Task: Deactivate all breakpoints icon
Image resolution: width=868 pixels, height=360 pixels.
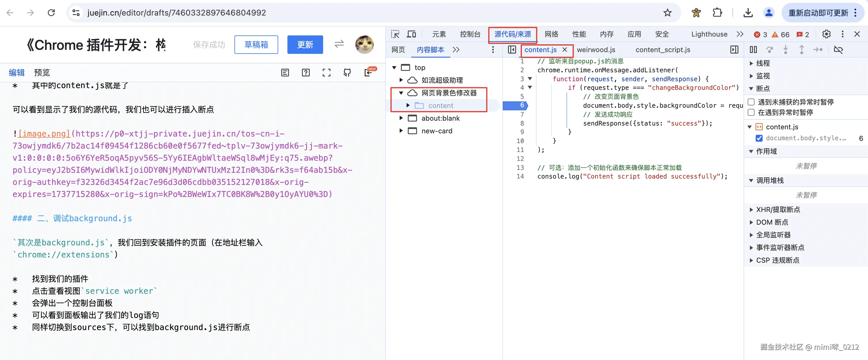Action: (838, 50)
